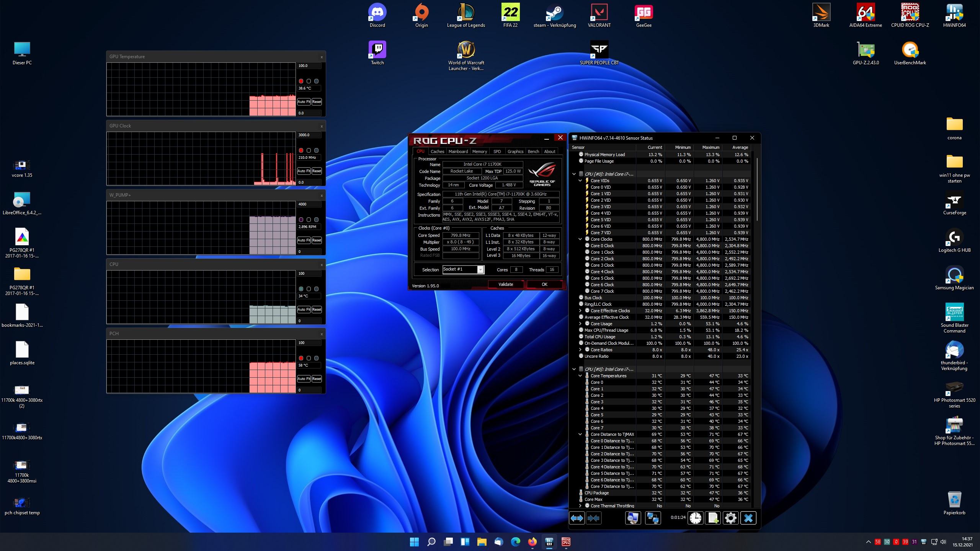This screenshot has width=980, height=551.
Task: Open the Firefox taskbar icon
Action: pyautogui.click(x=532, y=542)
